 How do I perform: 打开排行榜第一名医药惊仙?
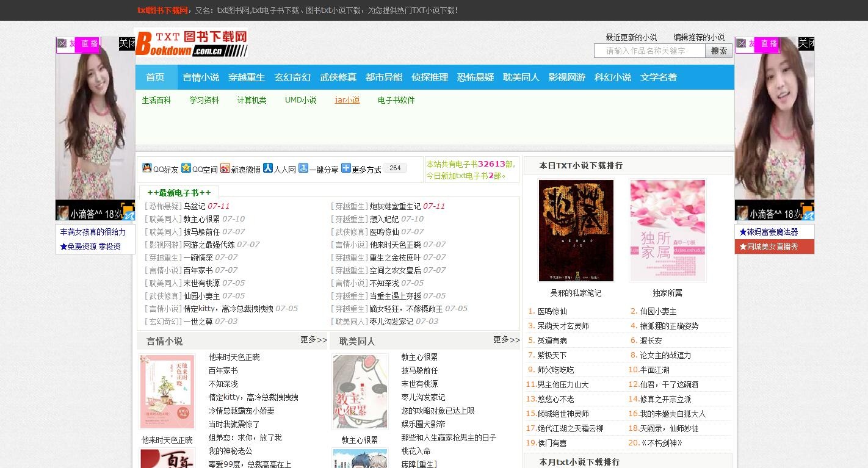(x=553, y=311)
